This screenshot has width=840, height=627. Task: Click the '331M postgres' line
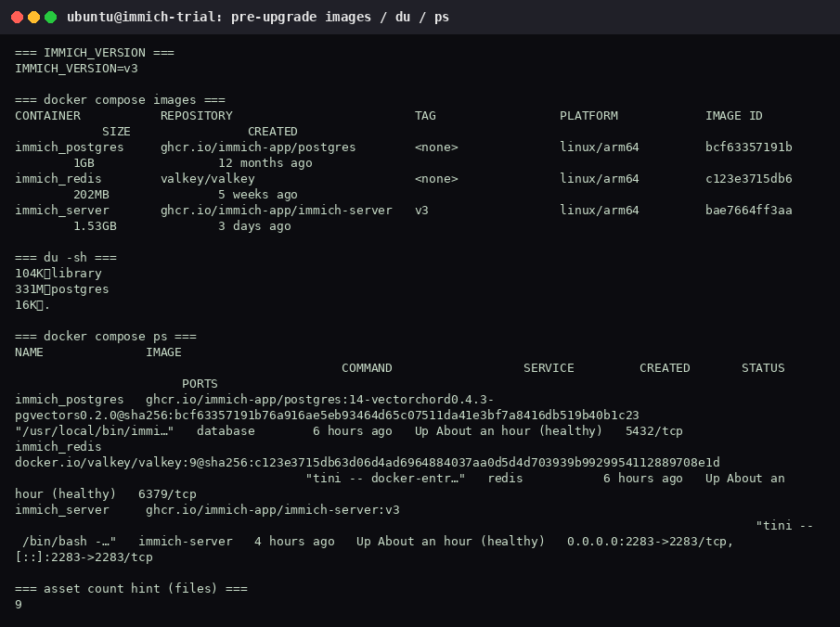[61, 289]
